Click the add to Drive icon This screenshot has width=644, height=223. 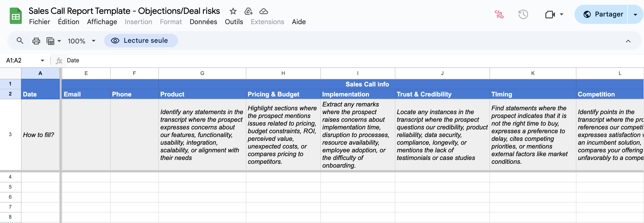[248, 11]
